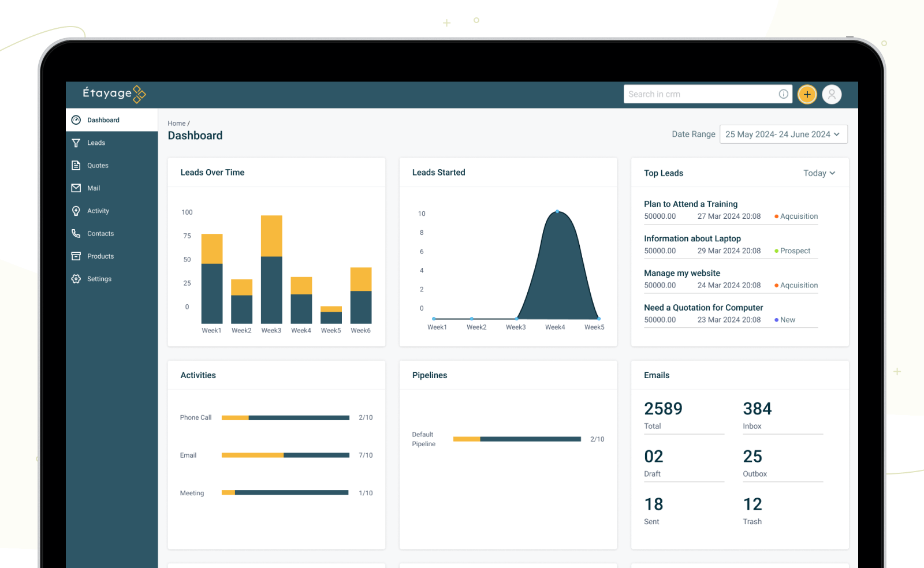The width and height of the screenshot is (924, 568).
Task: Select the Leads filter icon in sidebar
Action: point(76,143)
